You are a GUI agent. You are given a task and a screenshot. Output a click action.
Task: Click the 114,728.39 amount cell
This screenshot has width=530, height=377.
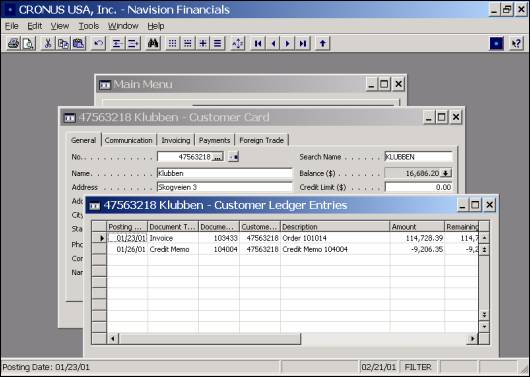pyautogui.click(x=417, y=238)
